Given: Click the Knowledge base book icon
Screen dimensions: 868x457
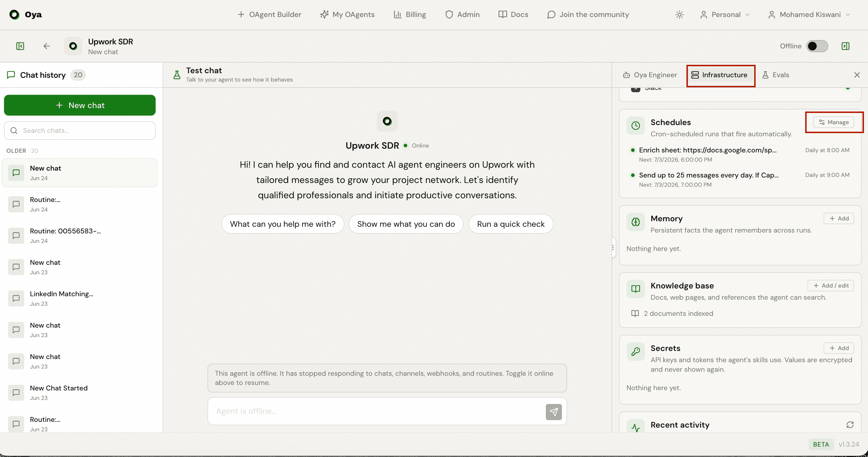Looking at the screenshot, I should click(x=635, y=289).
